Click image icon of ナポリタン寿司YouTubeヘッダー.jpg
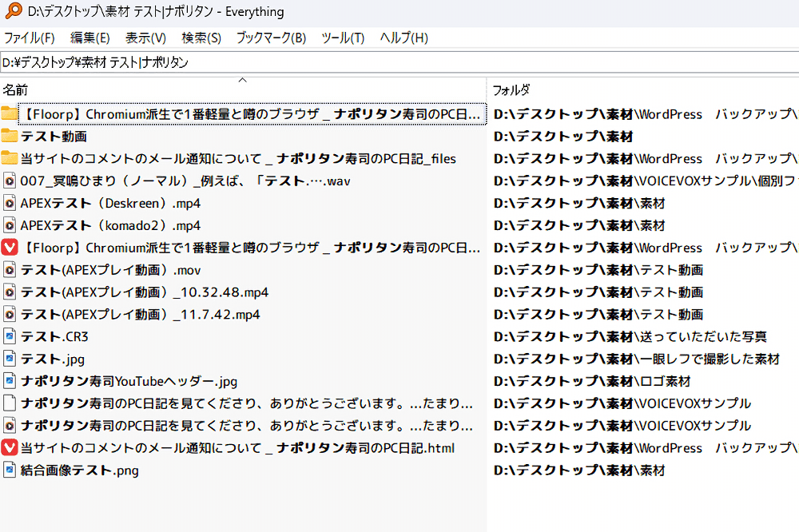 coord(9,381)
